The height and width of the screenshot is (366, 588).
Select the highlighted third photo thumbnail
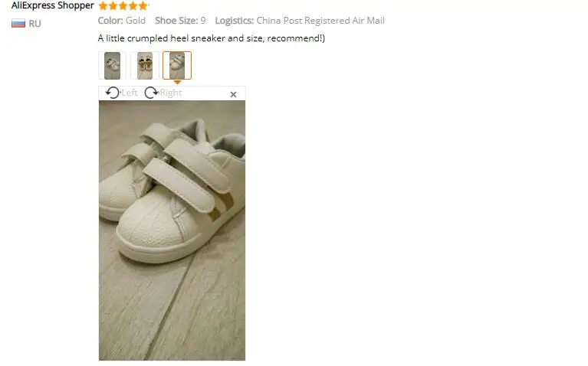tap(177, 66)
